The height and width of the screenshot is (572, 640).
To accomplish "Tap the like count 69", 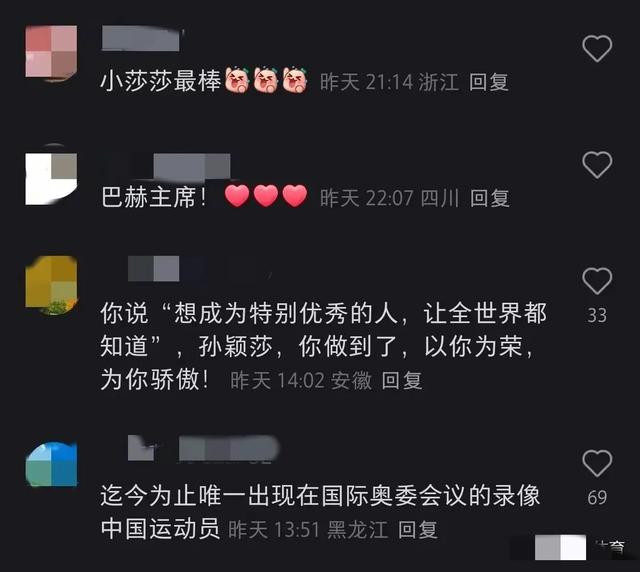I will (597, 497).
